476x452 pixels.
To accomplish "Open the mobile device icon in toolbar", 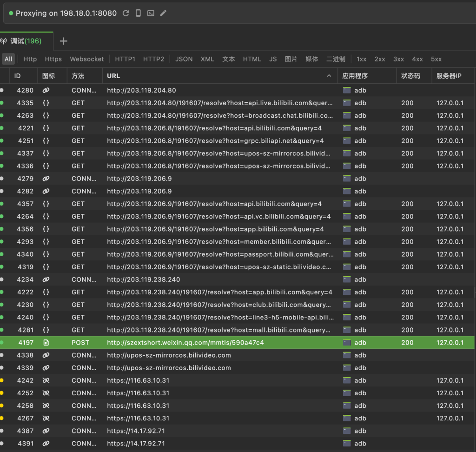I will click(x=138, y=13).
